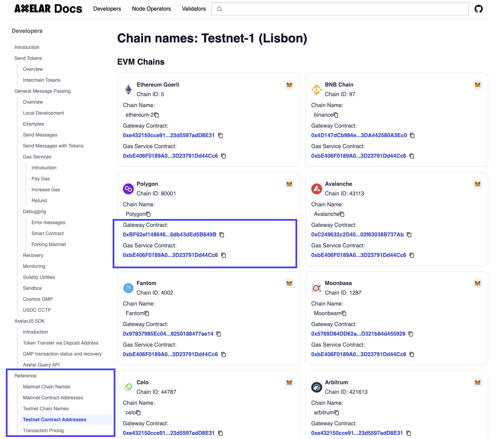Click the MetaMask icon on Arbitrum card

[478, 383]
